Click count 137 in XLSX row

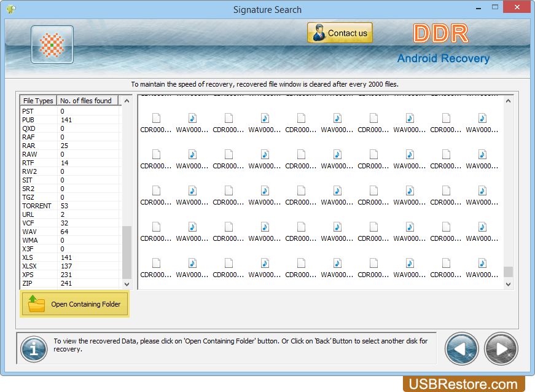click(66, 266)
